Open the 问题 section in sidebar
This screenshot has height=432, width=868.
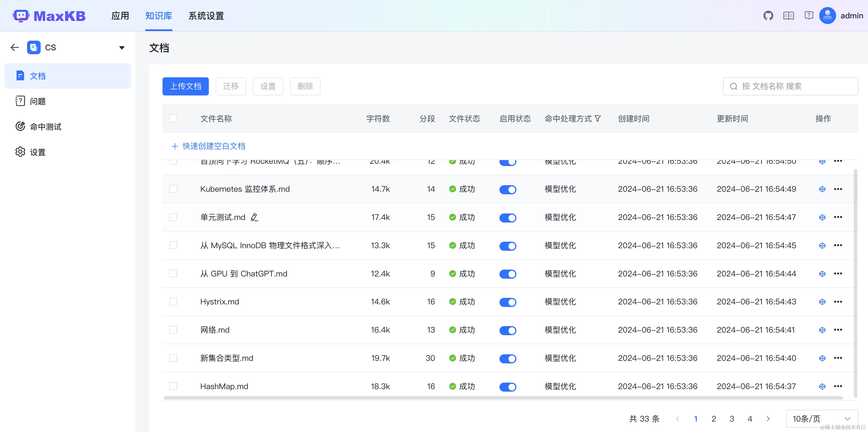pos(38,101)
